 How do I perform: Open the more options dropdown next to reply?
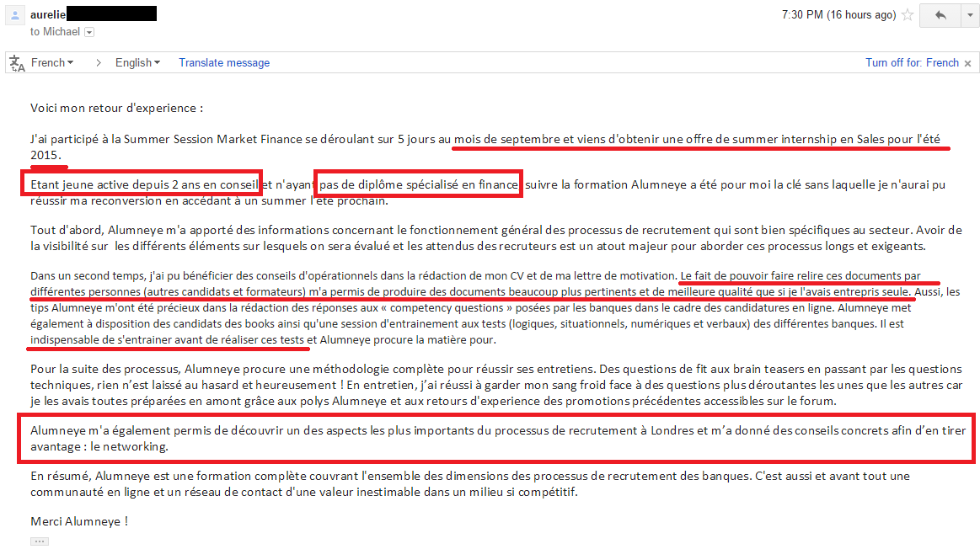click(x=970, y=15)
